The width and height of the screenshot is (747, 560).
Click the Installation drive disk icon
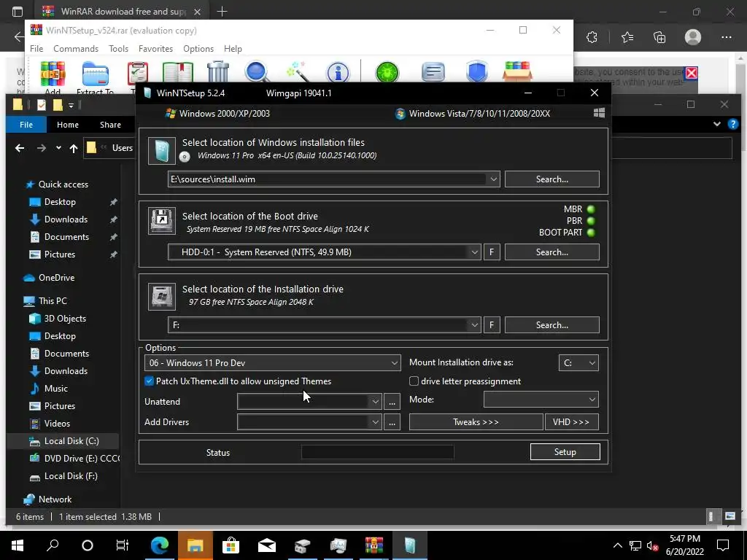pos(161,297)
